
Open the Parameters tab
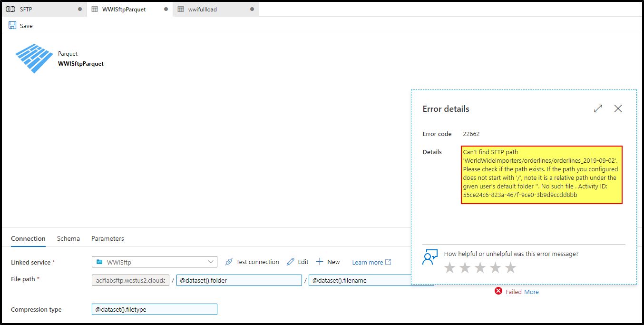point(107,238)
